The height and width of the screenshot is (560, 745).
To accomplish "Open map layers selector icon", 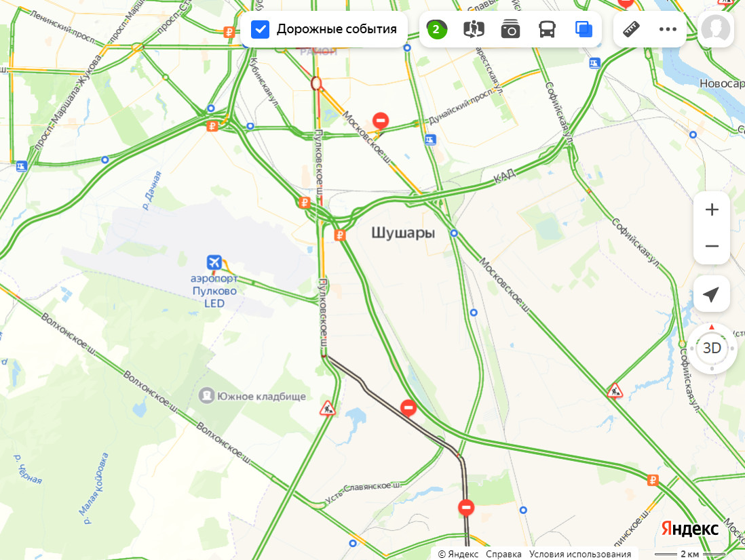I will pyautogui.click(x=584, y=29).
